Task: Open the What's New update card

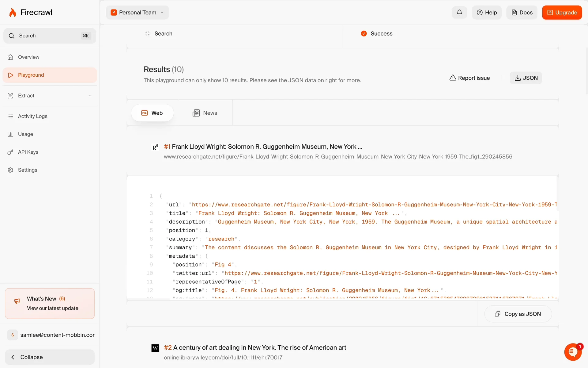Action: [x=50, y=303]
